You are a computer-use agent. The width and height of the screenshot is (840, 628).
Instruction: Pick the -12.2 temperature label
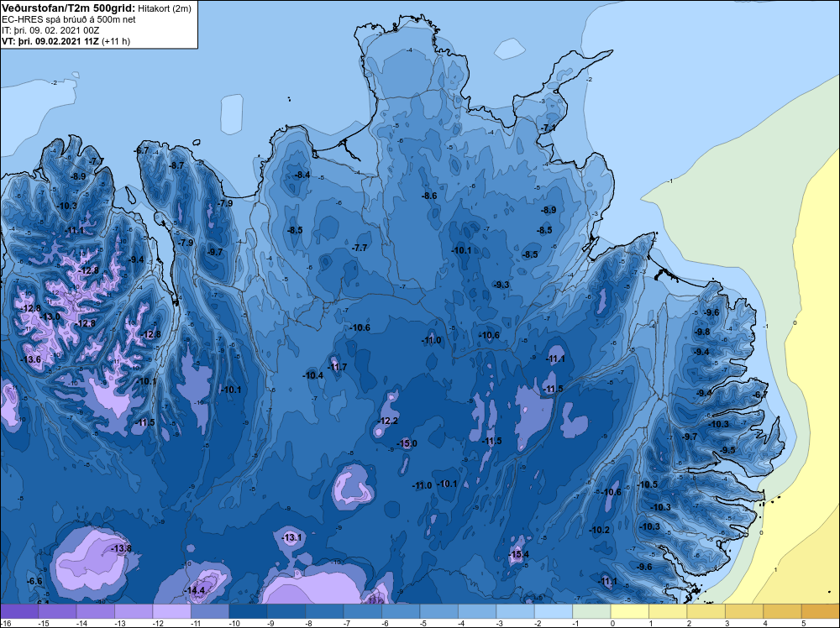[388, 421]
